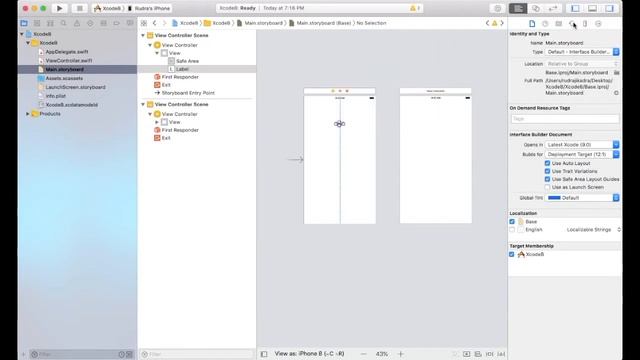This screenshot has height=360, width=640.
Task: Select LaunchScreen.storyboard in the navigator
Action: pyautogui.click(x=76, y=87)
